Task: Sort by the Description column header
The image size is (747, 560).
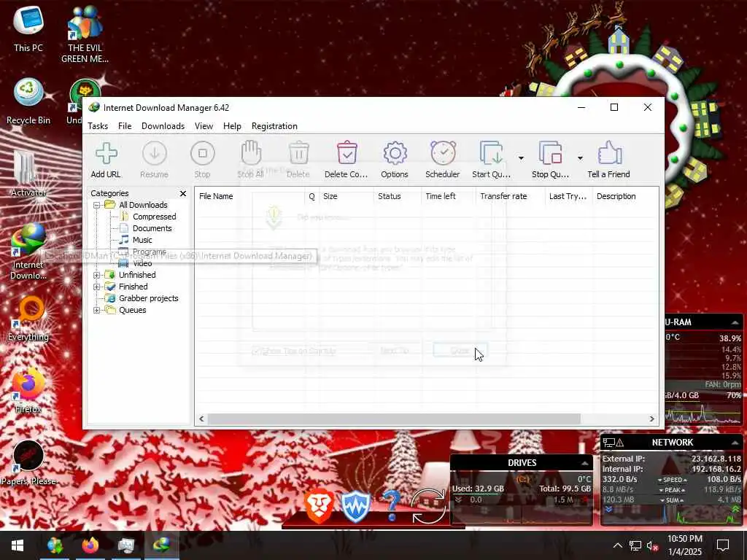Action: tap(625, 196)
